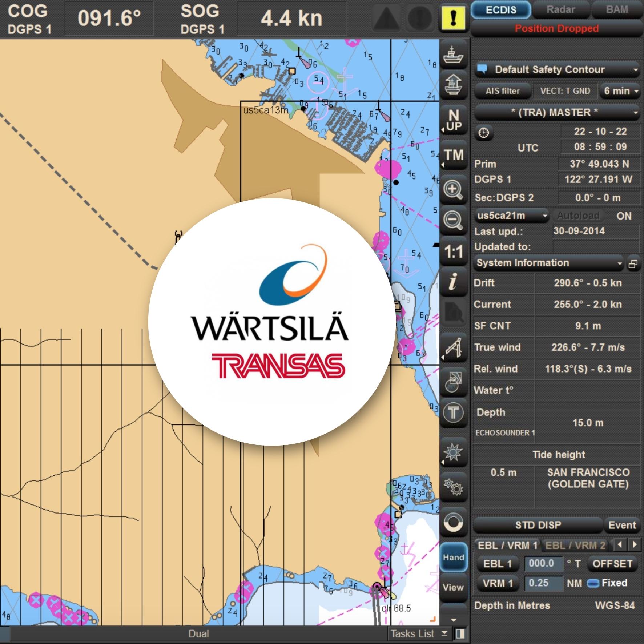
Task: Click the View button in toolbar
Action: point(453,588)
